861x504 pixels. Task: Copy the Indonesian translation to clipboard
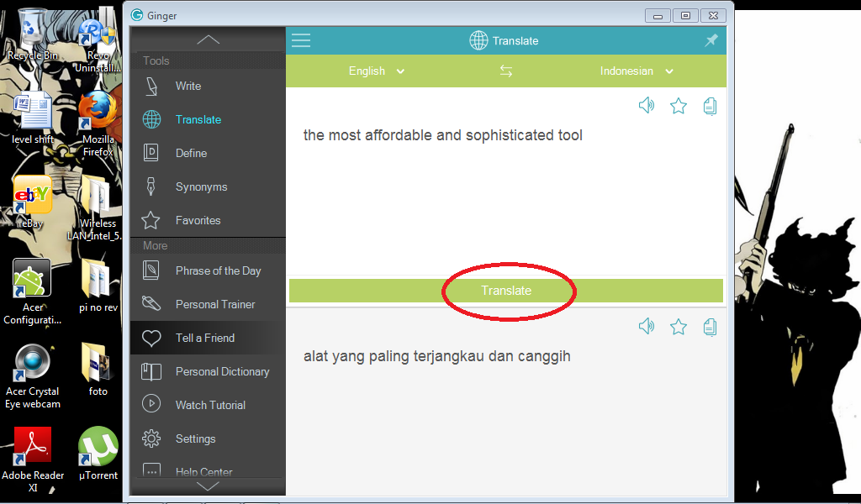pyautogui.click(x=710, y=328)
